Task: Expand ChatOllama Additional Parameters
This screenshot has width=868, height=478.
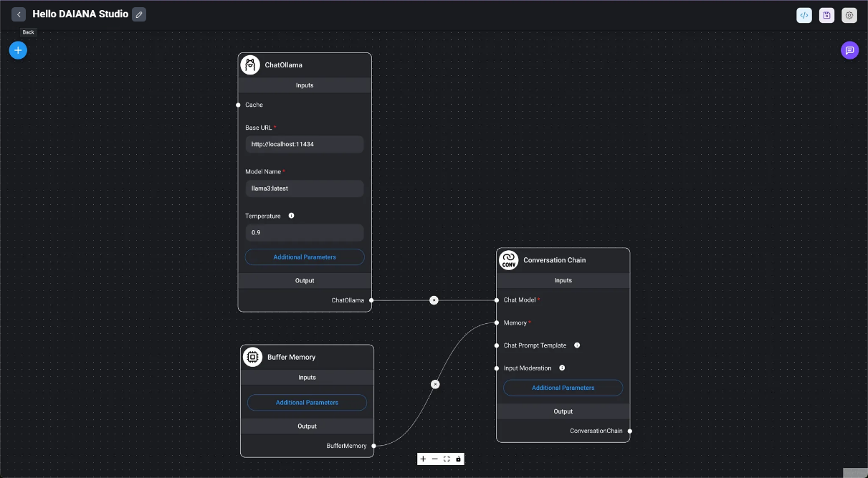Action: 305,257
